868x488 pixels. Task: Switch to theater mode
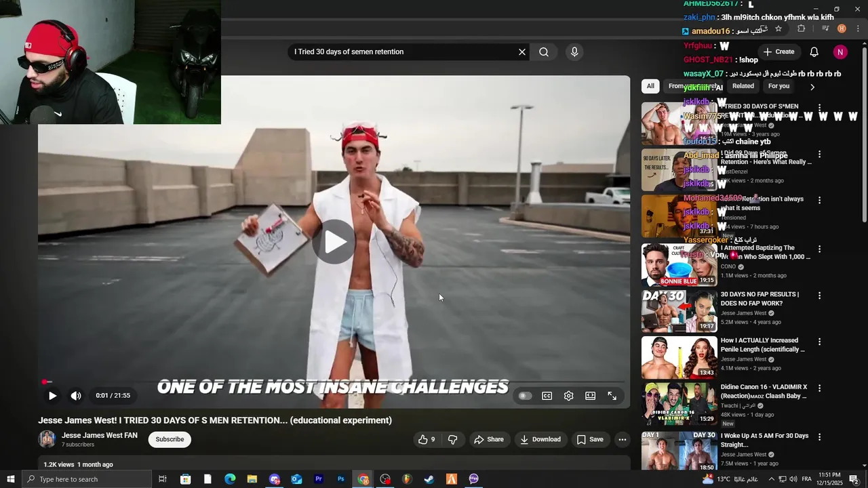591,396
